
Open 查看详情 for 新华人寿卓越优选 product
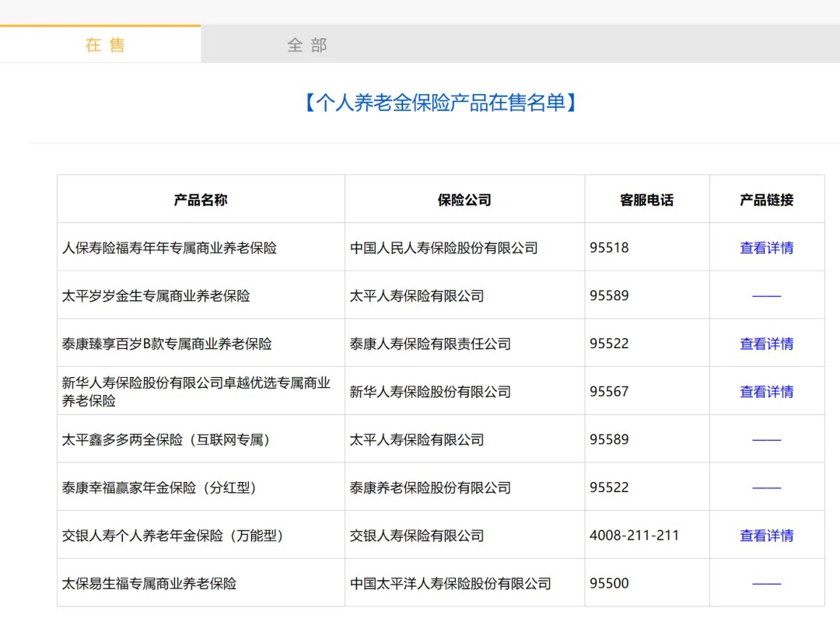[766, 392]
